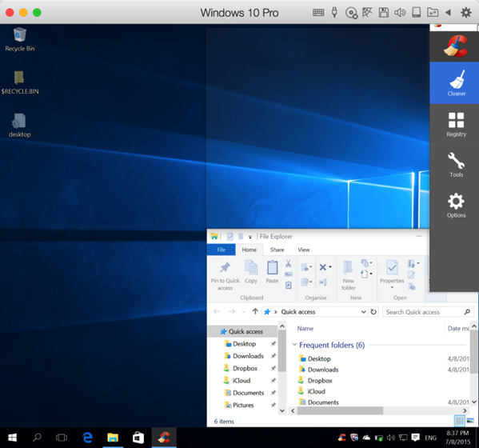Open the Store from the taskbar

[138, 438]
